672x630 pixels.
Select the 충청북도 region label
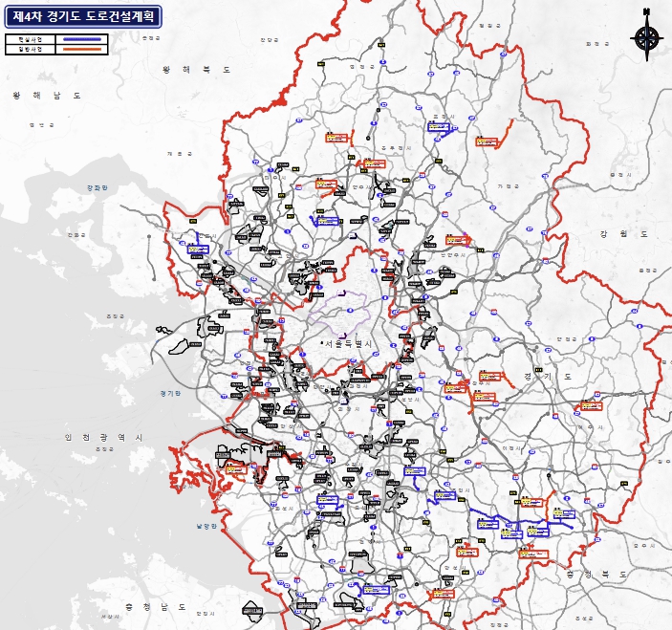tap(593, 575)
